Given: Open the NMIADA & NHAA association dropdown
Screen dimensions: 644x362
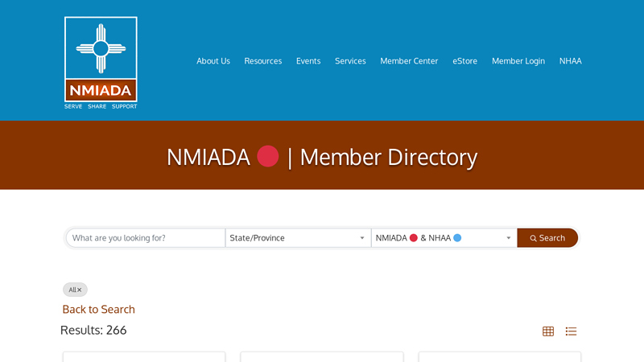Looking at the screenshot, I should point(444,238).
